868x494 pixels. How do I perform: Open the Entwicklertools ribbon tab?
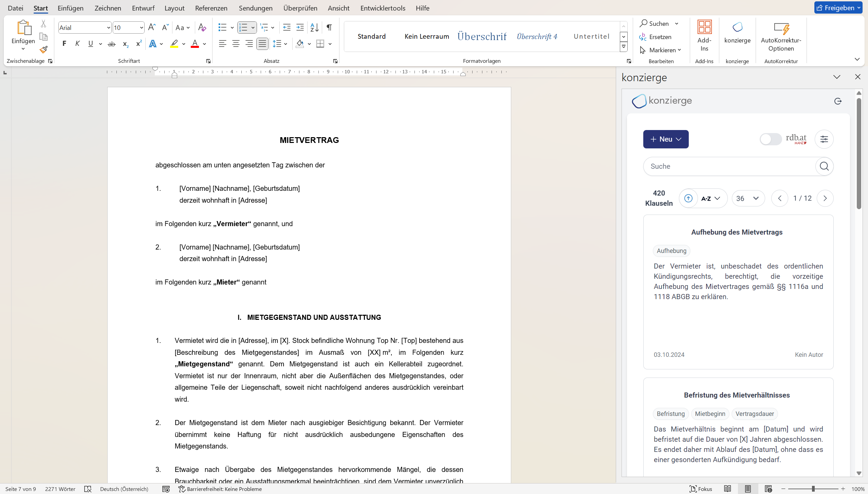coord(383,8)
